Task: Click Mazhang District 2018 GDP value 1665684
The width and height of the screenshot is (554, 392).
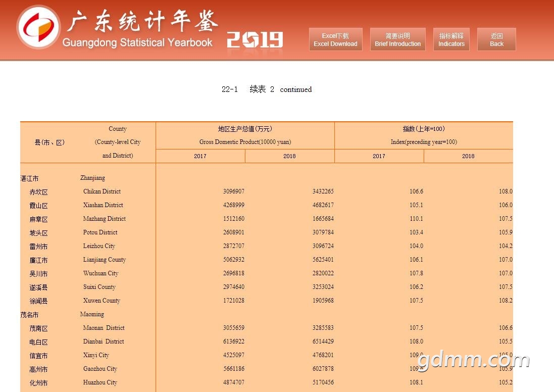Action: [321, 219]
